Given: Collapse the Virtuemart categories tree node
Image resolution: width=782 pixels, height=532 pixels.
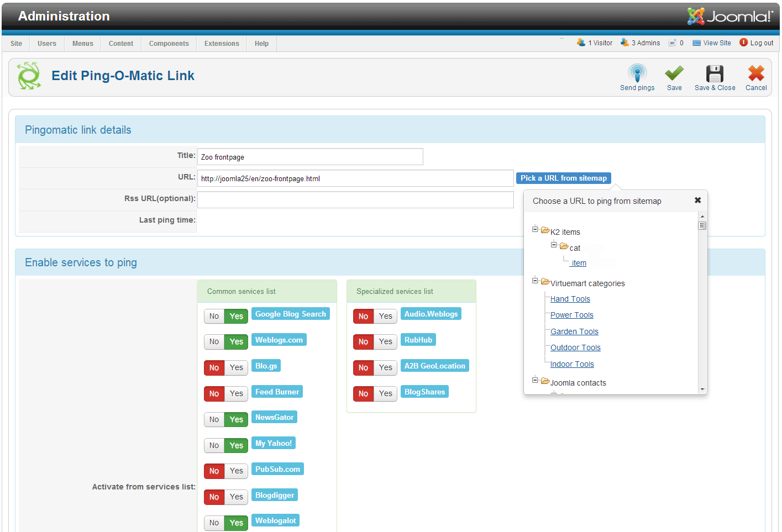Looking at the screenshot, I should click(x=535, y=281).
